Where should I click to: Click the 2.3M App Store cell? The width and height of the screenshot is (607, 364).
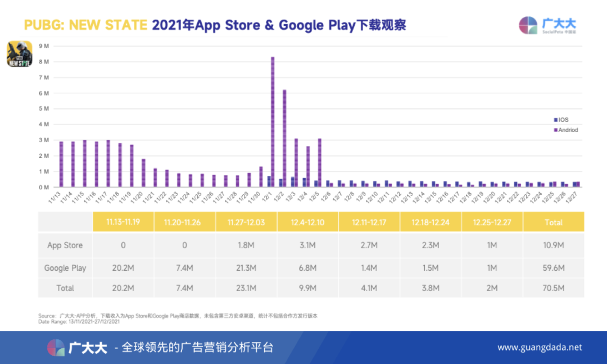click(431, 245)
